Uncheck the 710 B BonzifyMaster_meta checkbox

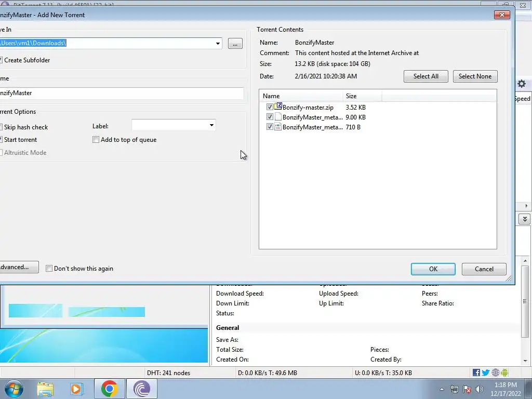point(270,127)
